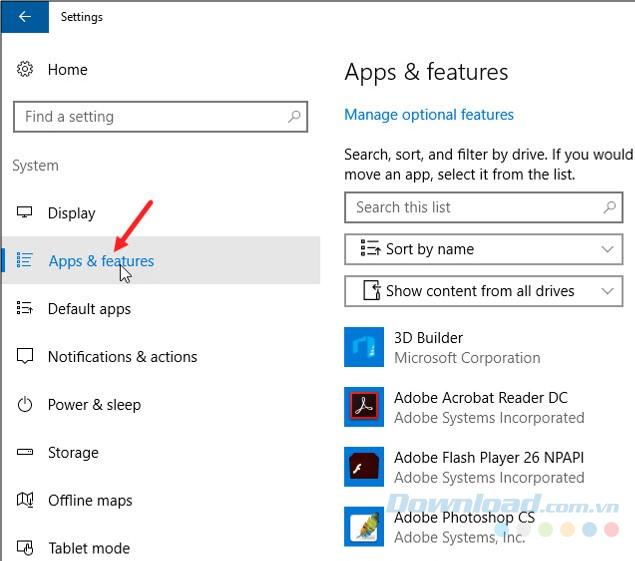635x561 pixels.
Task: Click the Default apps icon
Action: pos(24,308)
